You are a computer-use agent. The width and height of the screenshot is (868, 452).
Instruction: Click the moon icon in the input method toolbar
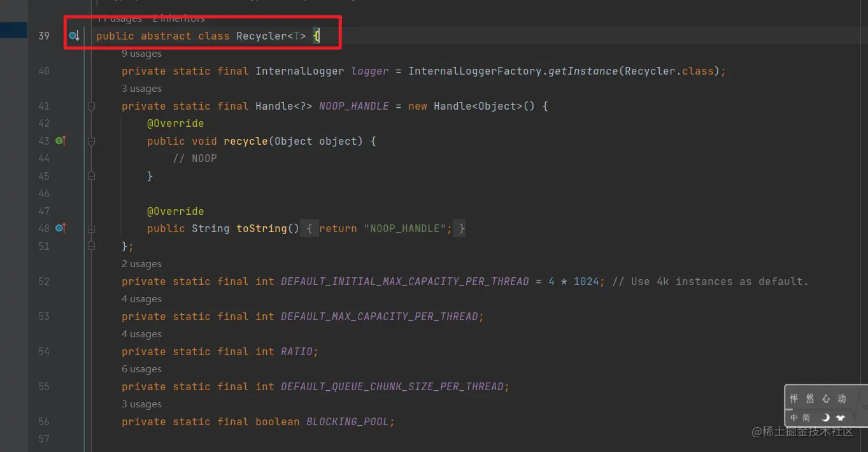[825, 418]
